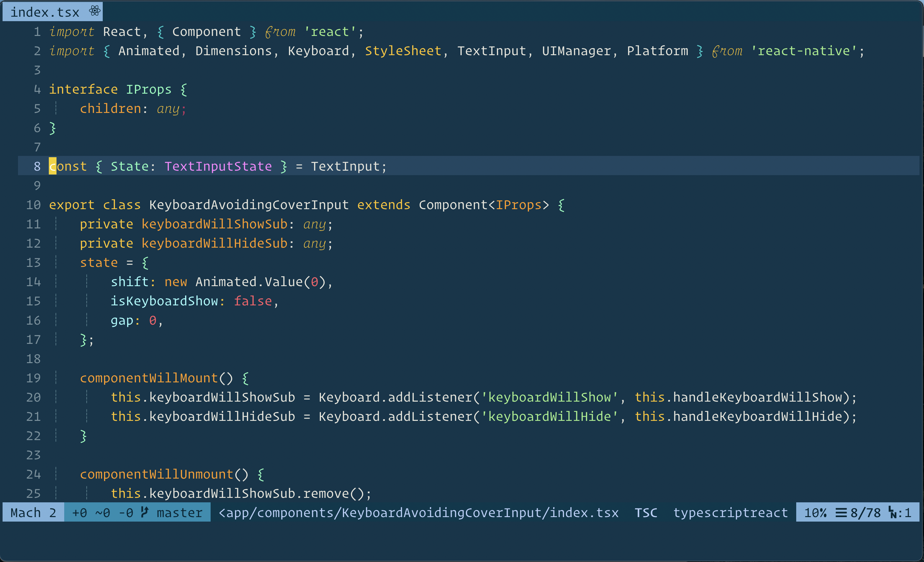Click the "master" branch name in the modeline
Viewport: 924px width, 562px height.
[x=179, y=513]
